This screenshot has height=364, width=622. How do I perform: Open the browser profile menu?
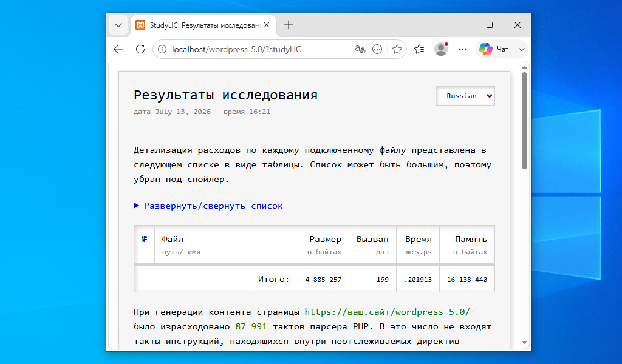point(441,49)
